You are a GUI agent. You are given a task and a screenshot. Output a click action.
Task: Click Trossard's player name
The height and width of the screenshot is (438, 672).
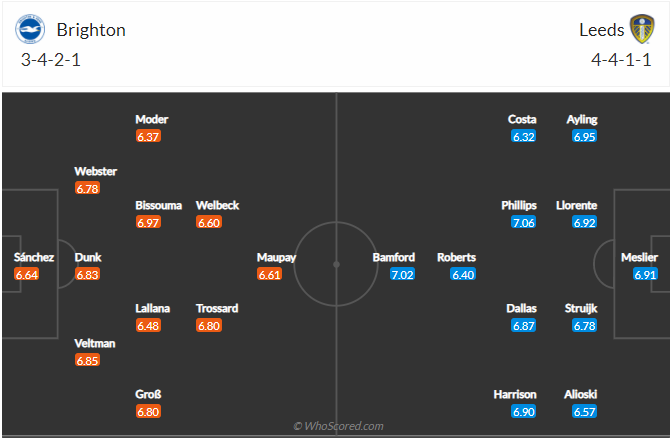tap(217, 308)
